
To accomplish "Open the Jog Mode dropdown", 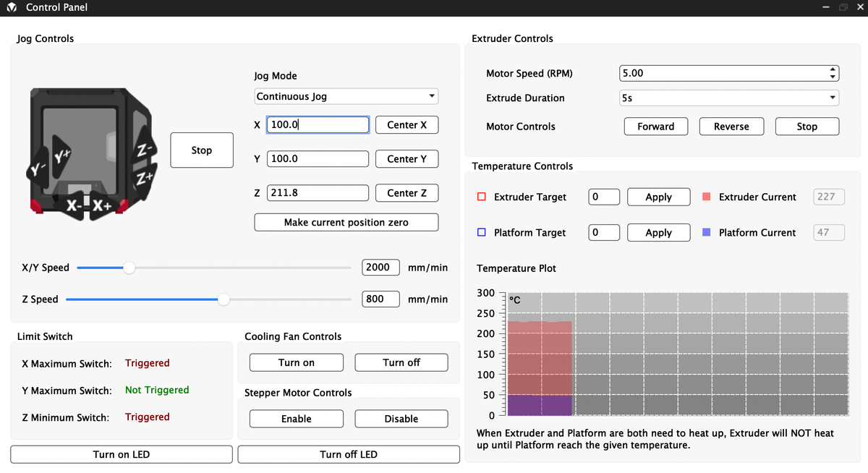I will pos(346,96).
